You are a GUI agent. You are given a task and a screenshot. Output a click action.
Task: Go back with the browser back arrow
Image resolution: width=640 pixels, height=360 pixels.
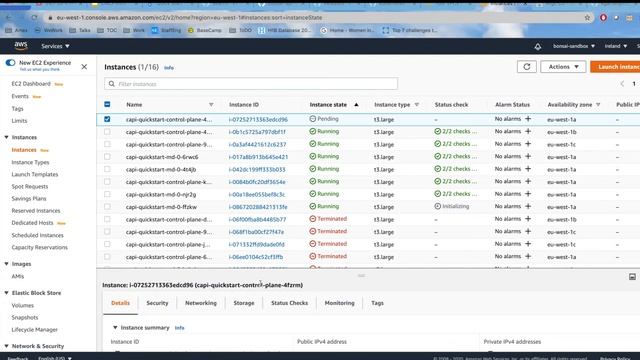tap(9, 18)
